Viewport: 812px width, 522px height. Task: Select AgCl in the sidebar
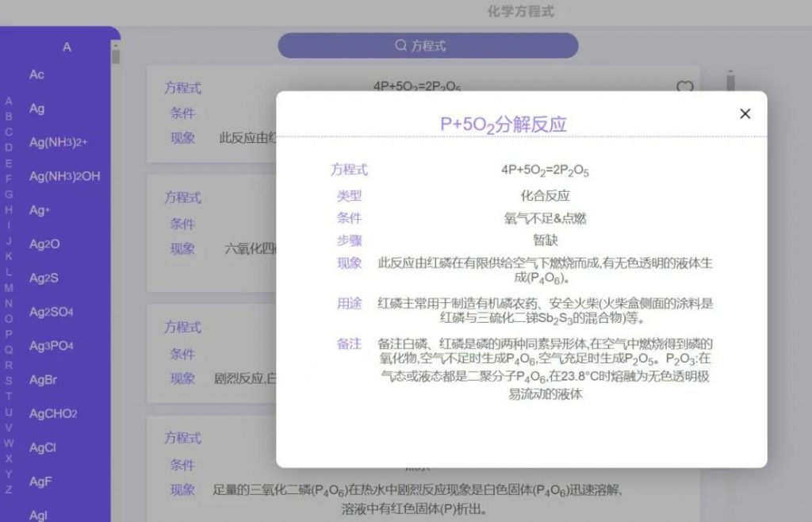43,447
